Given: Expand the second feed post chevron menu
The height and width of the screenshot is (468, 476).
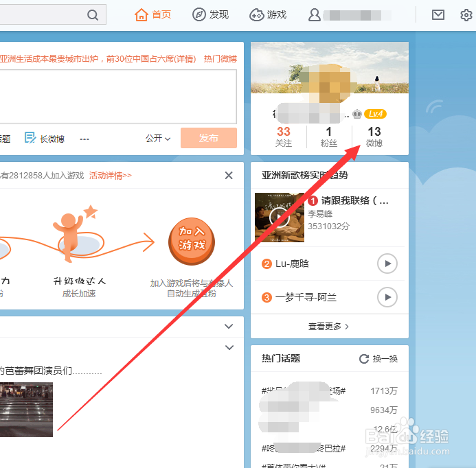Looking at the screenshot, I should coord(229,347).
